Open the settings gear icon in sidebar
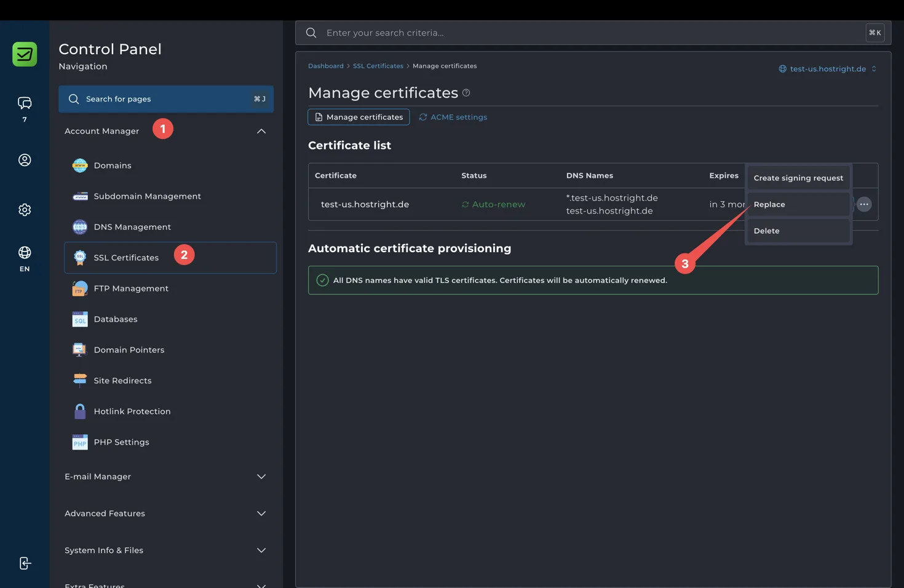 point(25,210)
